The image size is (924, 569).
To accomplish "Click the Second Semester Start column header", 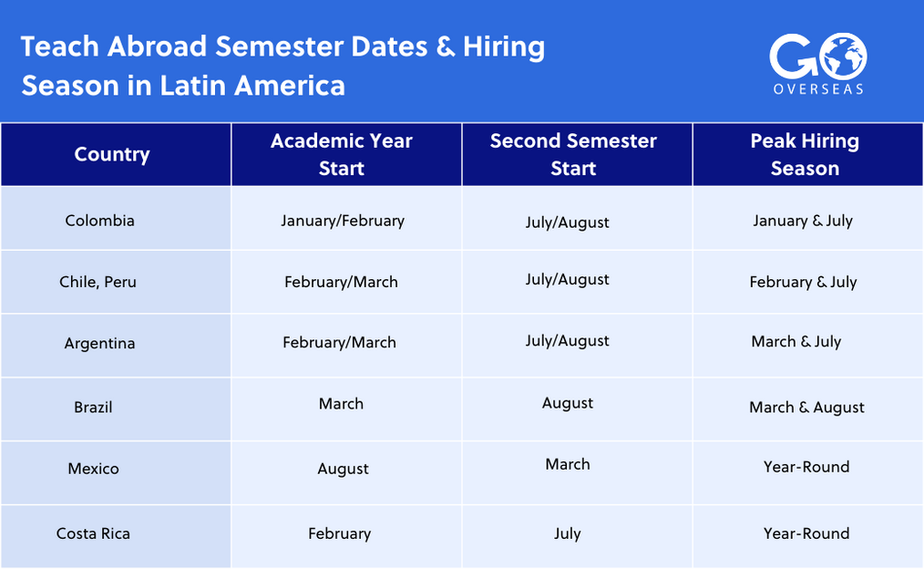I will coord(573,154).
